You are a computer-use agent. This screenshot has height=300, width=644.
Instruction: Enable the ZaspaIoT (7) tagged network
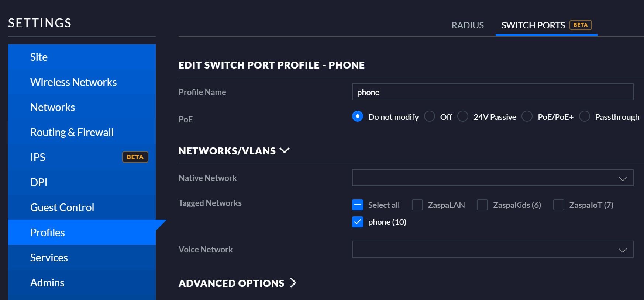[x=559, y=205]
